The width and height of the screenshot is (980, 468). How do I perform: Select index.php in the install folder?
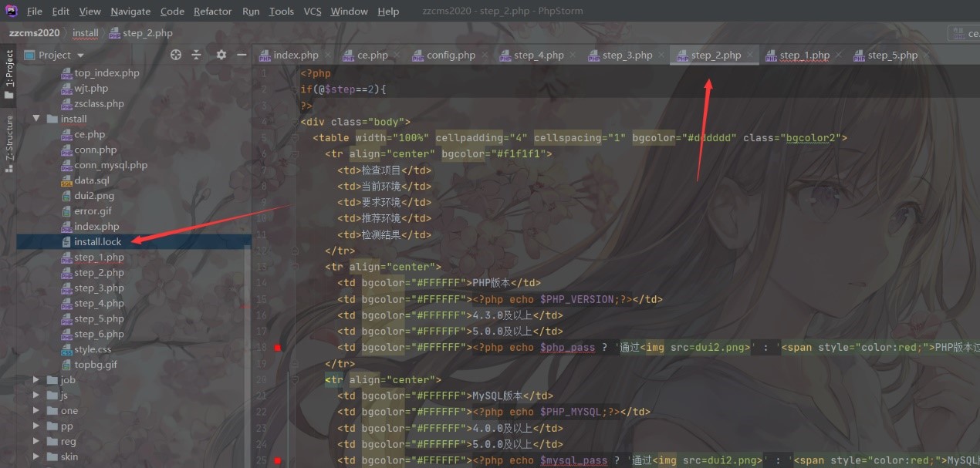pyautogui.click(x=96, y=227)
